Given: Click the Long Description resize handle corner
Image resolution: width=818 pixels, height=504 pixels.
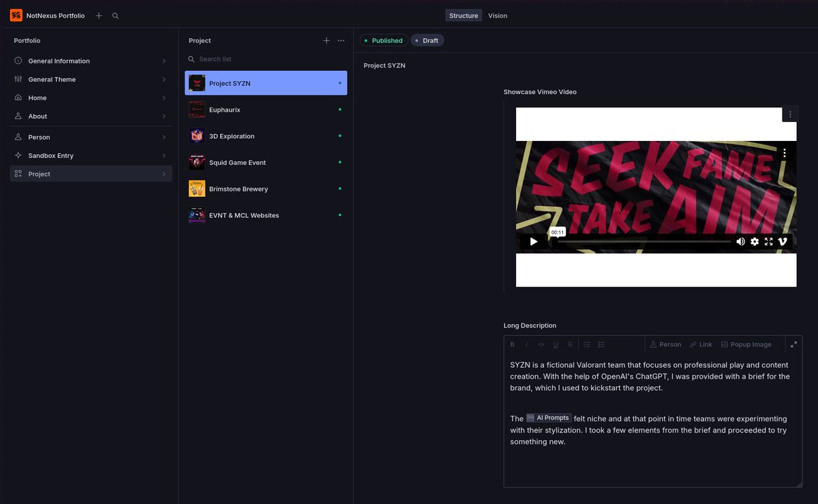Looking at the screenshot, I should tap(799, 484).
